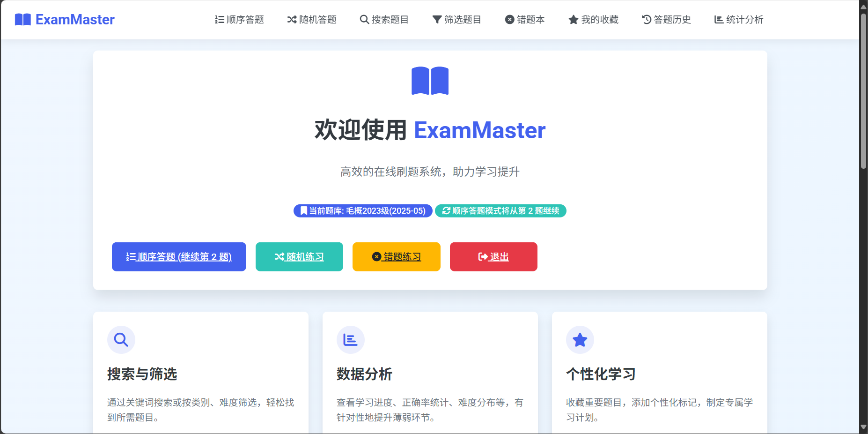Open the 错题本 nav menu item
This screenshot has height=434, width=868.
tap(525, 20)
